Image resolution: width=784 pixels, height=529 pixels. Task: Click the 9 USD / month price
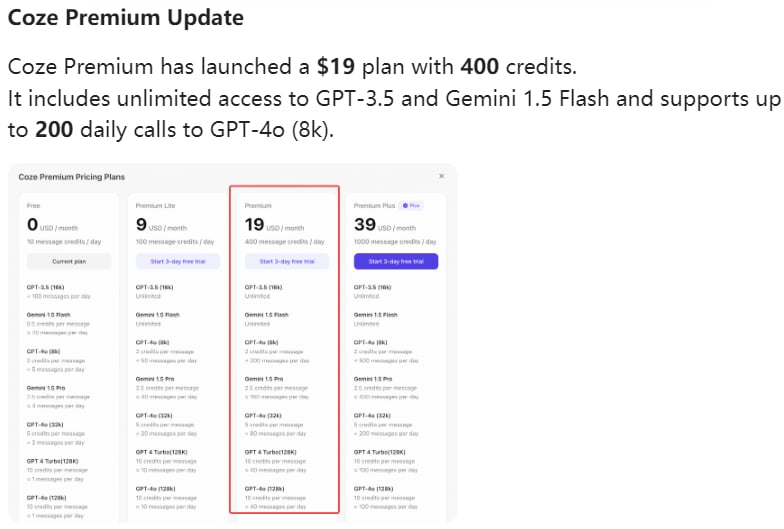tap(162, 225)
